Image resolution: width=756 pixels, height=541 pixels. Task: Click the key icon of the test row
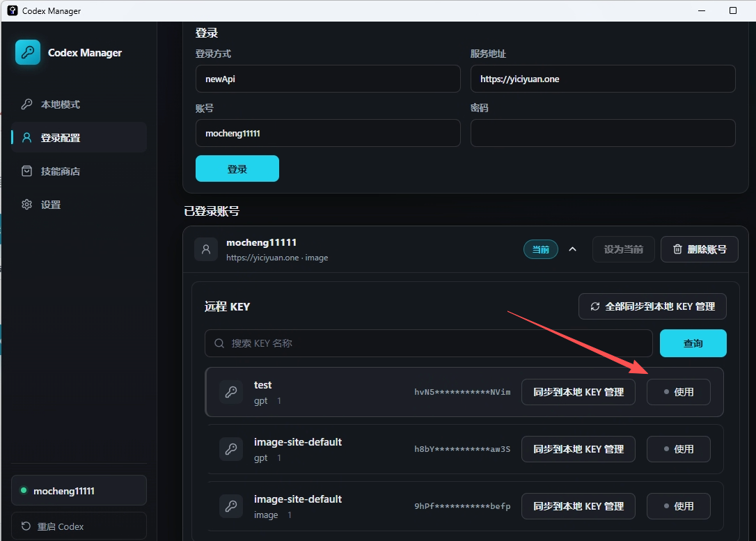231,392
